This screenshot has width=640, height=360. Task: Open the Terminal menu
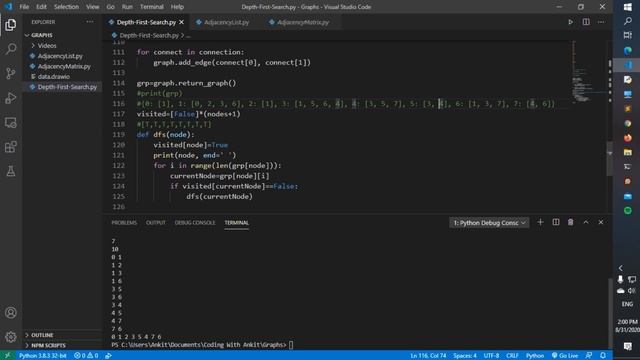point(151,7)
